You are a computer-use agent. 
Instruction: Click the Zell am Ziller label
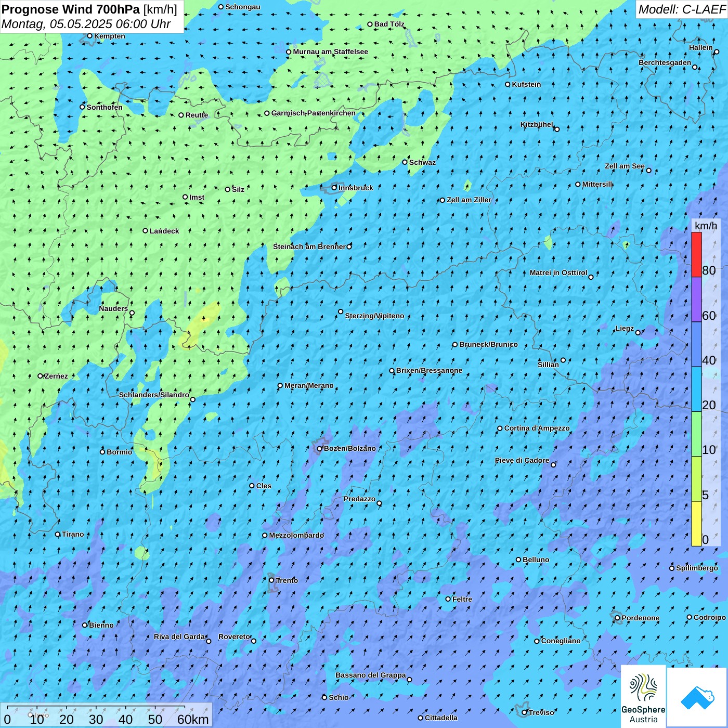[469, 200]
